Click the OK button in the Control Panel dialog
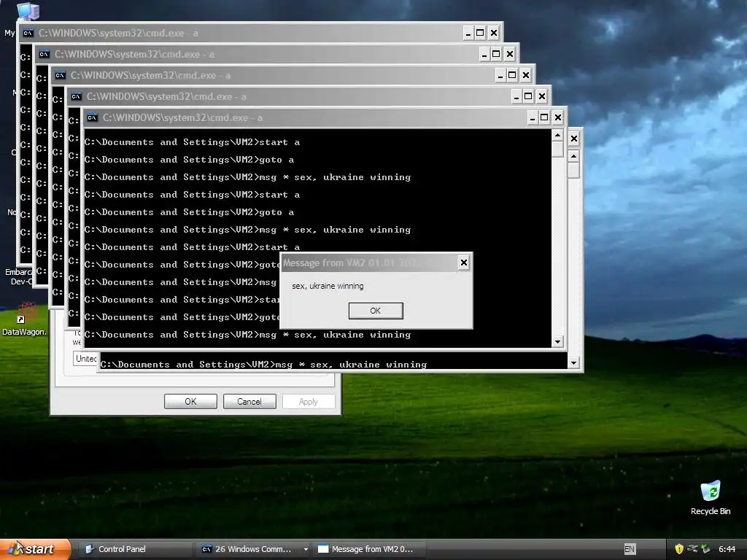The width and height of the screenshot is (747, 560). (190, 402)
